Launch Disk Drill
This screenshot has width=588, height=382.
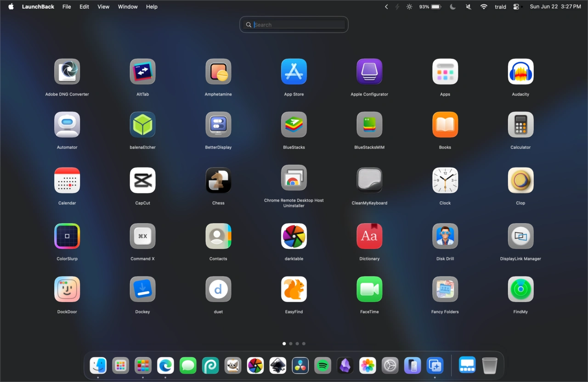pos(445,236)
